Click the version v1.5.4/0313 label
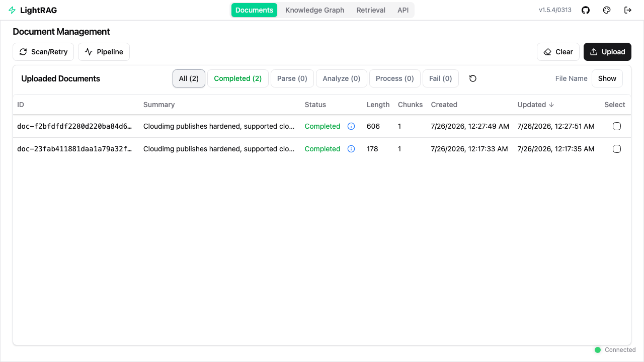This screenshot has height=362, width=644. tap(555, 10)
